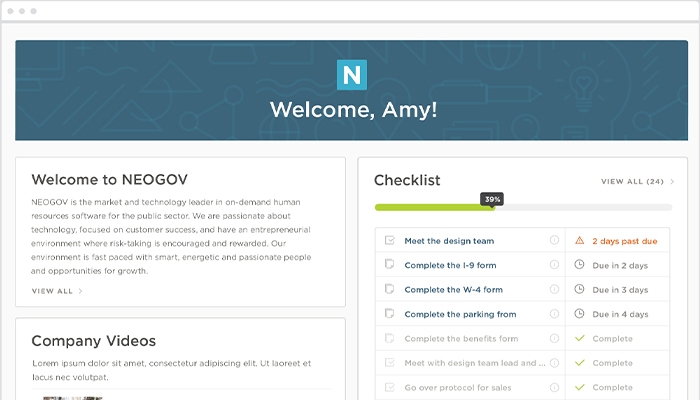Click the Company Videos heading
Viewport: 700px width, 400px height.
tap(94, 341)
